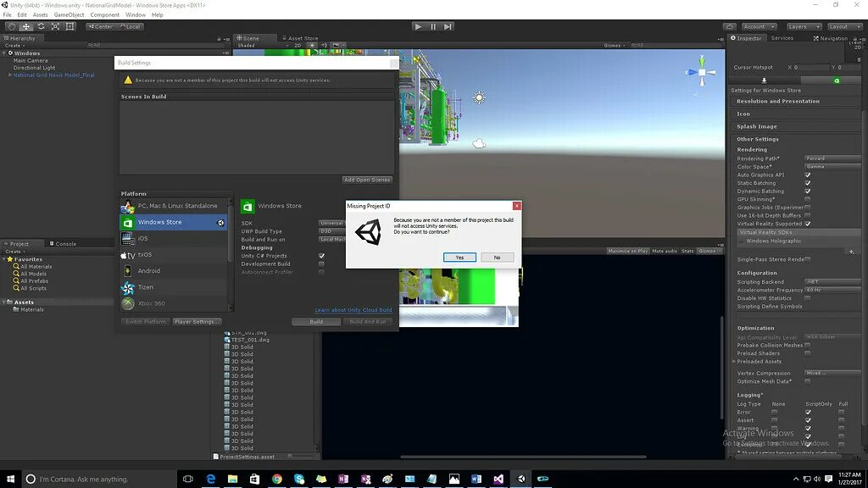The width and height of the screenshot is (868, 488).
Task: Click the Step frame button
Action: click(448, 26)
